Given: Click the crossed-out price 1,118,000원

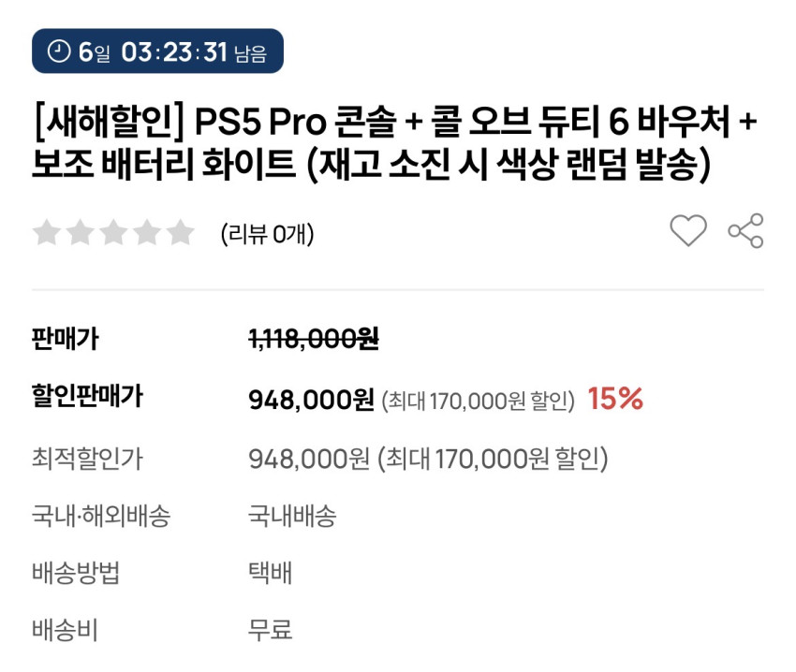Looking at the screenshot, I should [x=313, y=340].
